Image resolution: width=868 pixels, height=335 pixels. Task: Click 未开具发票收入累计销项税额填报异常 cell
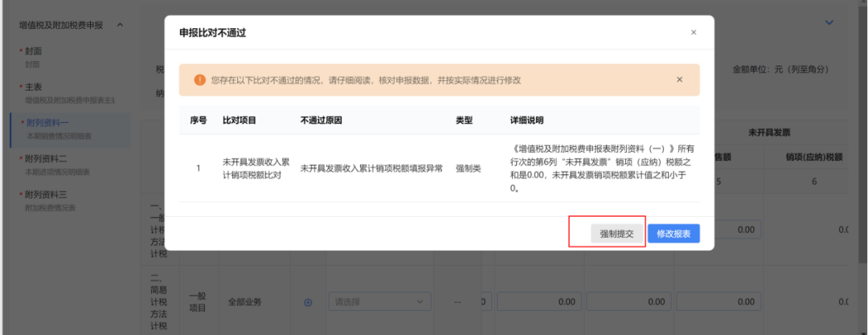tap(371, 169)
